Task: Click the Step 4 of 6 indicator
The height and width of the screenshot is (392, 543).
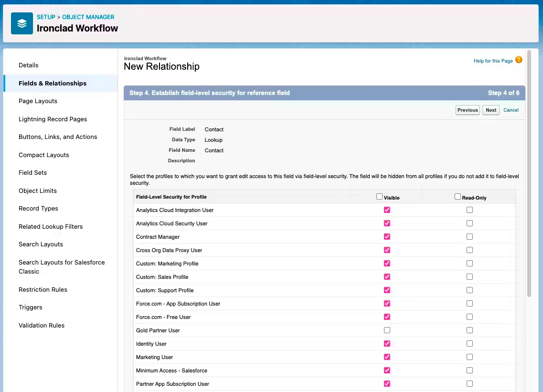Action: click(503, 93)
